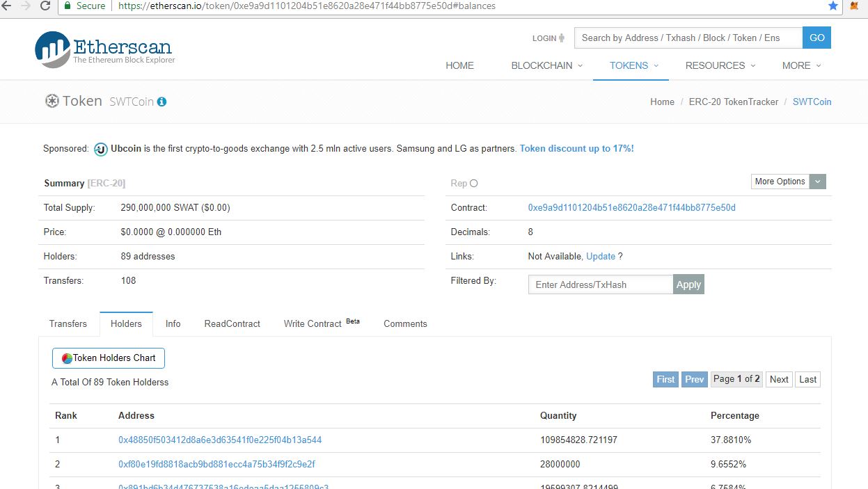Click the Prev page button

(694, 379)
